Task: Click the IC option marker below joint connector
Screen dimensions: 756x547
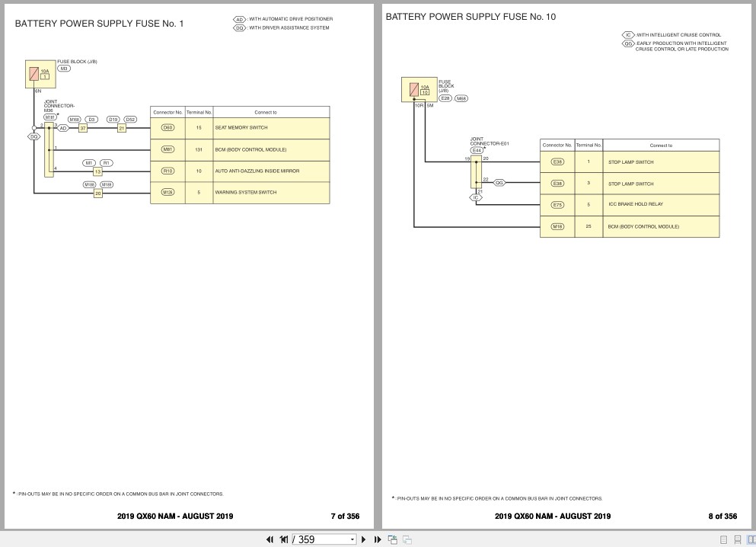Action: (x=476, y=198)
